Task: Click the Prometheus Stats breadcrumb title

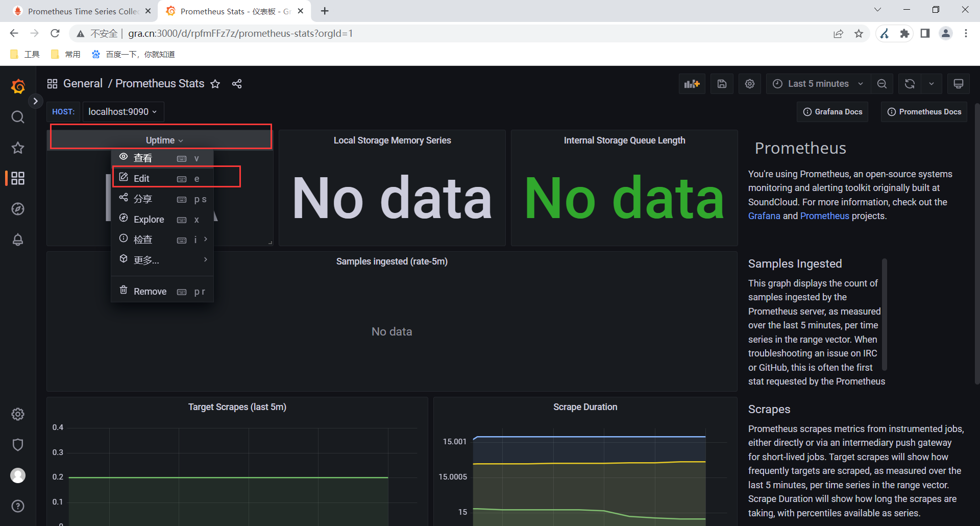Action: (160, 84)
